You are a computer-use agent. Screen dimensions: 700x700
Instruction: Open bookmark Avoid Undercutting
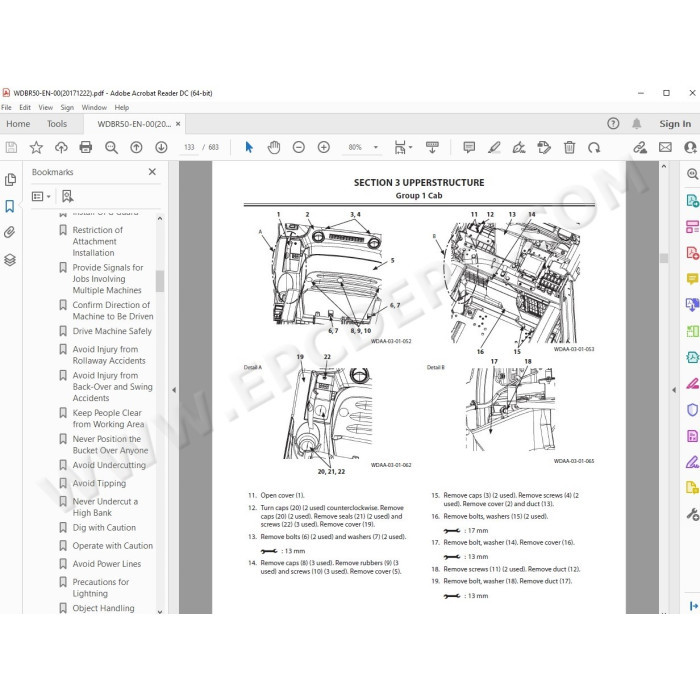tap(109, 465)
